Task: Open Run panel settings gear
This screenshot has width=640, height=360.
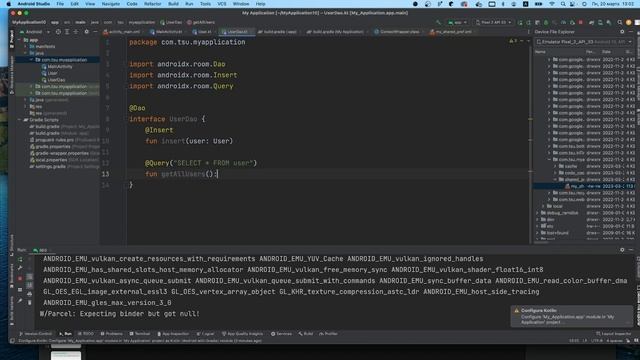Action: click(x=622, y=250)
